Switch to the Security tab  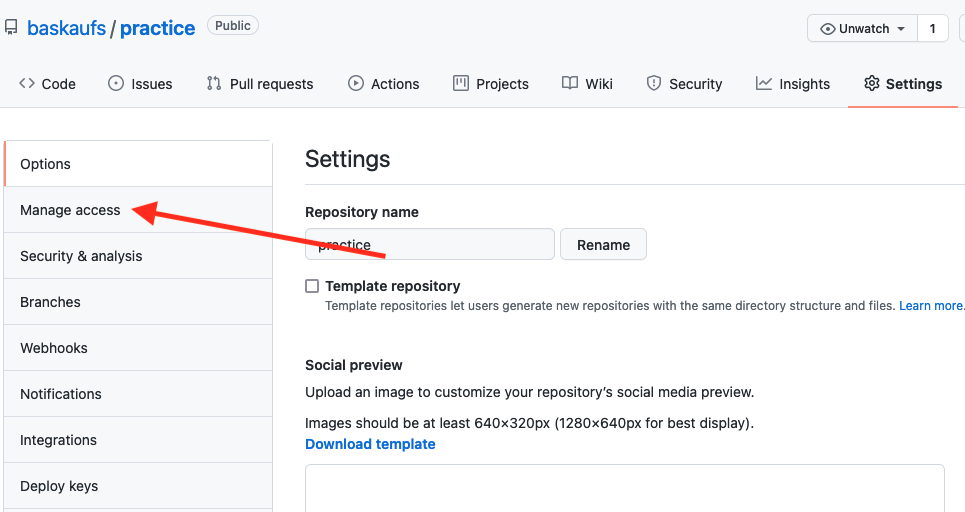coord(684,84)
